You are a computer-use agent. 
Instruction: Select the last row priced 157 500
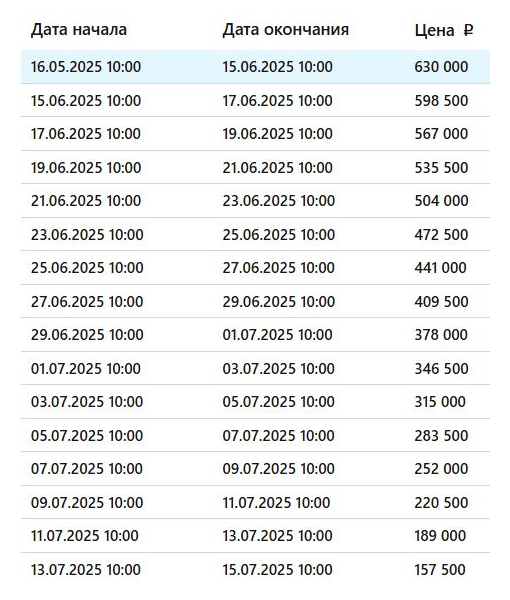255,569
